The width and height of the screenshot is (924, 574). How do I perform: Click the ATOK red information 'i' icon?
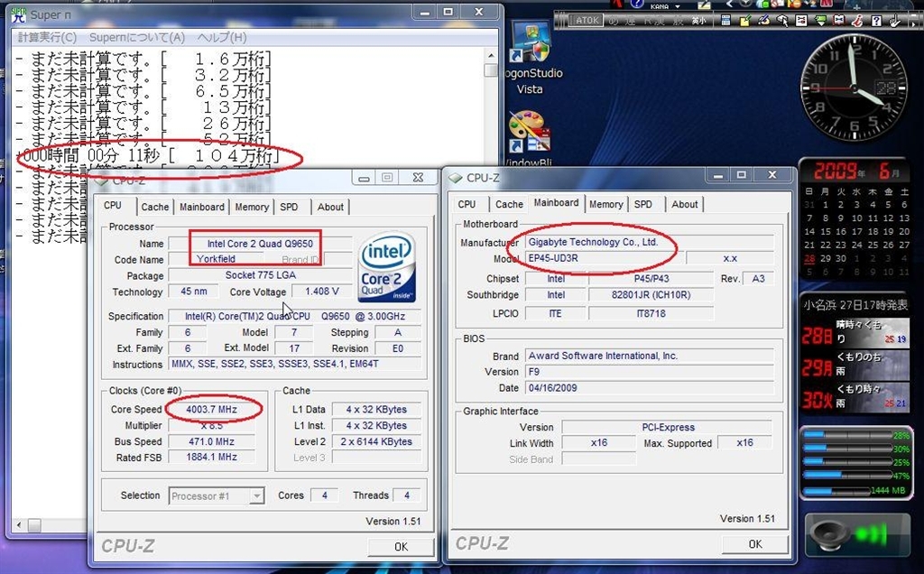(857, 21)
